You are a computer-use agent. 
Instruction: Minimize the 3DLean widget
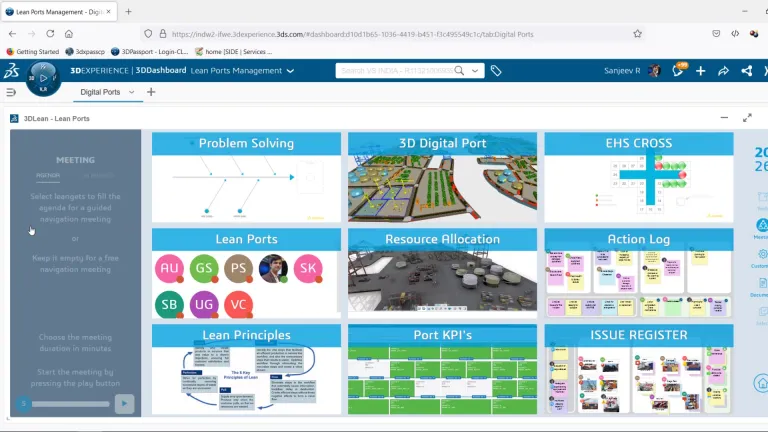pos(724,118)
